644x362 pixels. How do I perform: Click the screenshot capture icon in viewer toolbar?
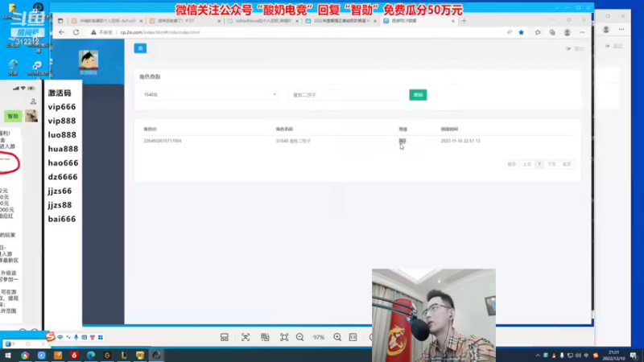pyautogui.click(x=246, y=337)
